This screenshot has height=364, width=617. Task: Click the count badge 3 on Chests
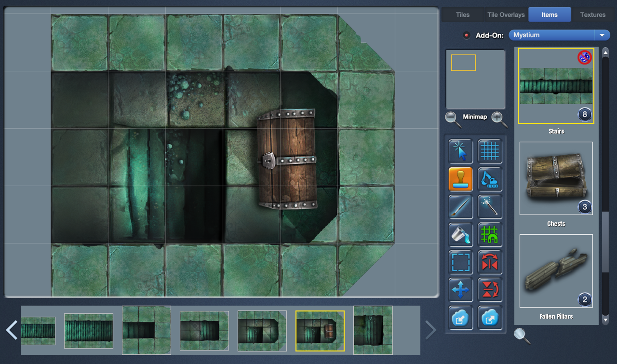(x=585, y=207)
